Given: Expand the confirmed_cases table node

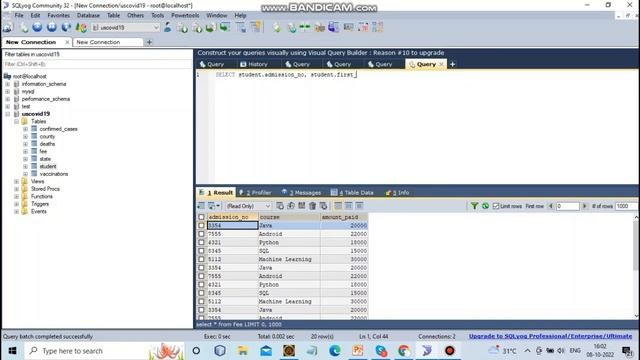Looking at the screenshot, I should click(x=25, y=129).
